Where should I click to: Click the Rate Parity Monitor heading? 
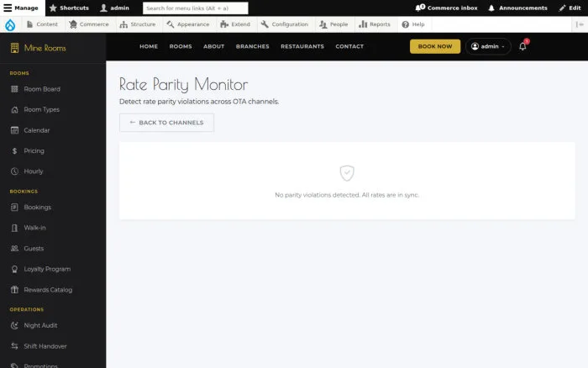pos(183,84)
